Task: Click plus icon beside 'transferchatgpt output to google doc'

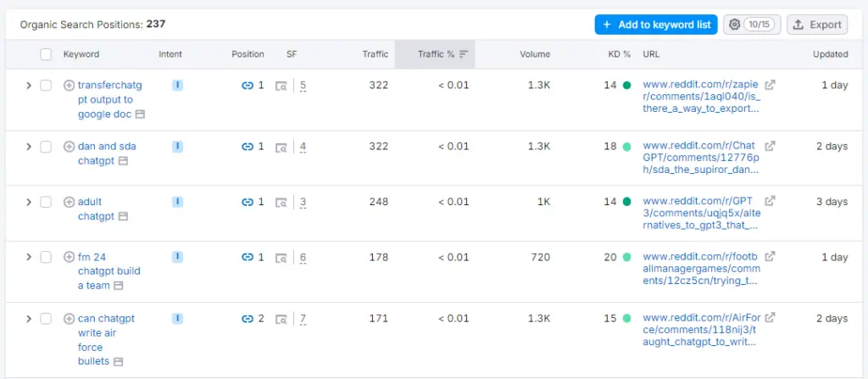Action: [70, 86]
